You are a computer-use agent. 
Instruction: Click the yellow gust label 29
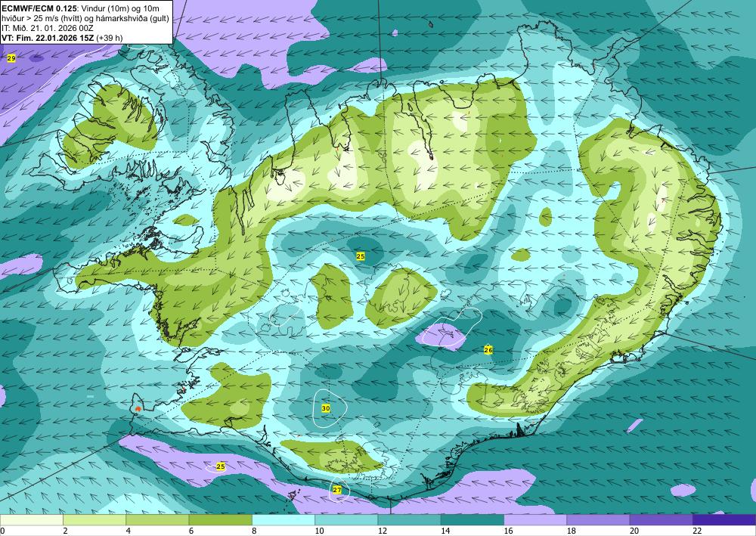coord(11,58)
